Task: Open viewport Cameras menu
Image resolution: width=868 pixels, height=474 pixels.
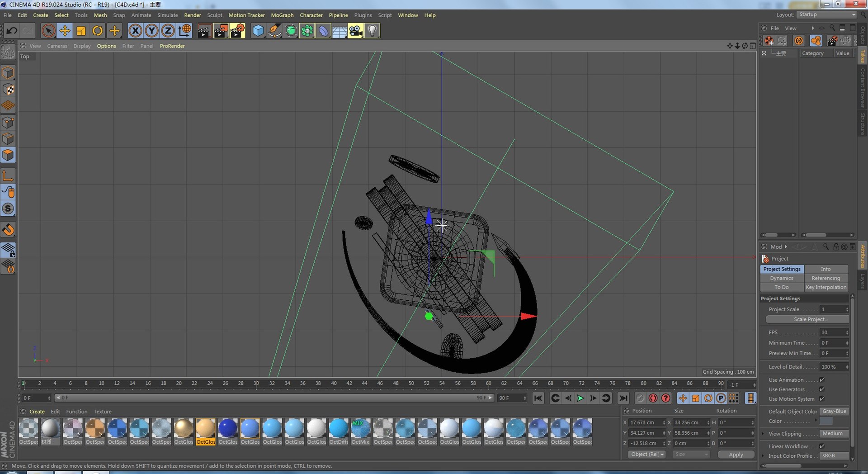Action: pyautogui.click(x=57, y=46)
